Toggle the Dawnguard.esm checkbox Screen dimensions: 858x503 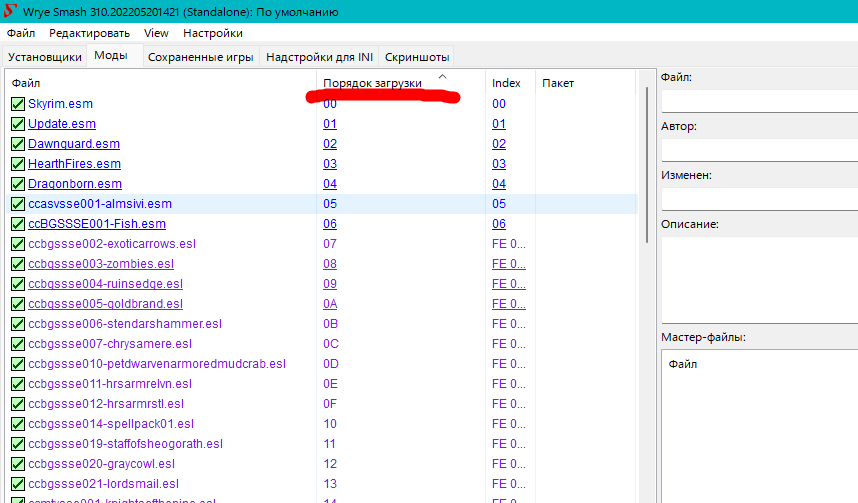point(18,144)
